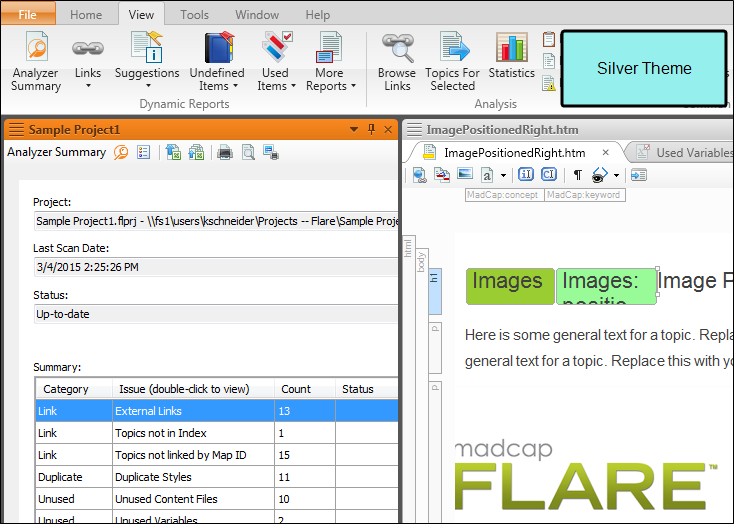This screenshot has height=524, width=734.
Task: Click the single-file export to spreadsheet icon
Action: click(173, 153)
